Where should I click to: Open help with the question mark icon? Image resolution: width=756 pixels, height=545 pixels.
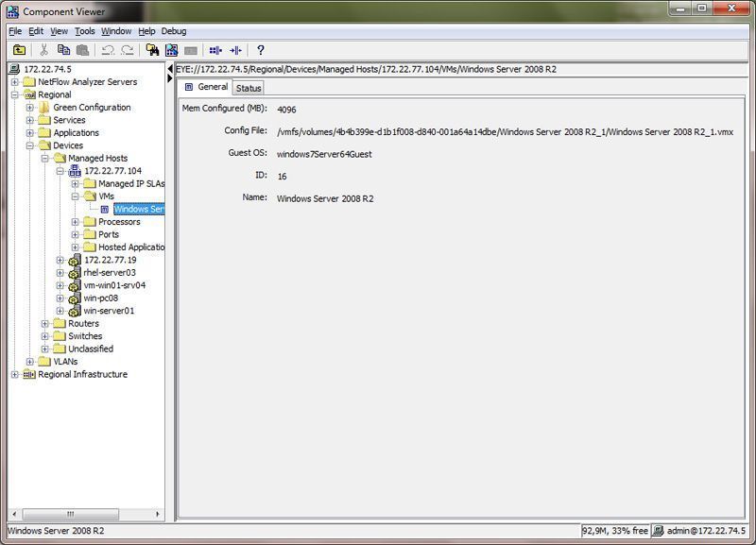(261, 50)
